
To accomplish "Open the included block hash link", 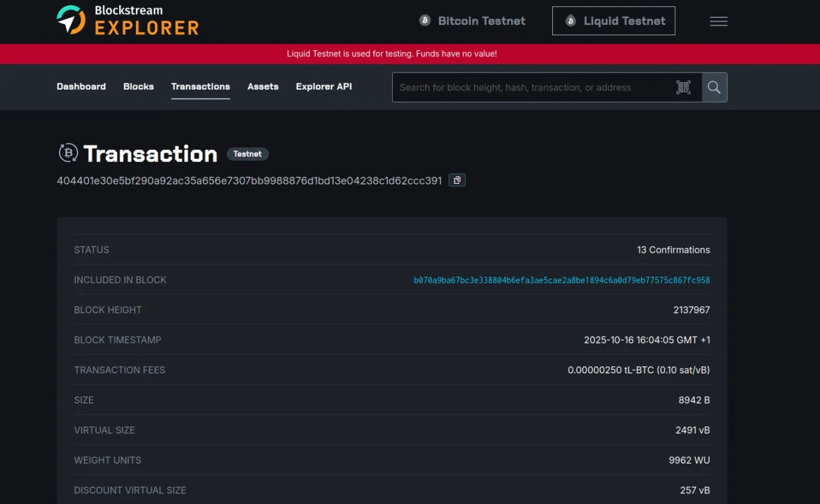I will coord(562,280).
